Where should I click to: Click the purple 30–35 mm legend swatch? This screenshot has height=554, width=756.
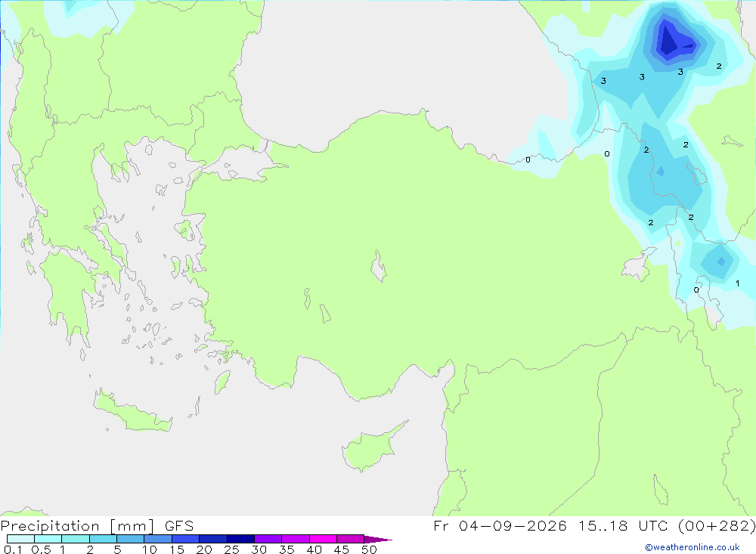tap(268, 539)
